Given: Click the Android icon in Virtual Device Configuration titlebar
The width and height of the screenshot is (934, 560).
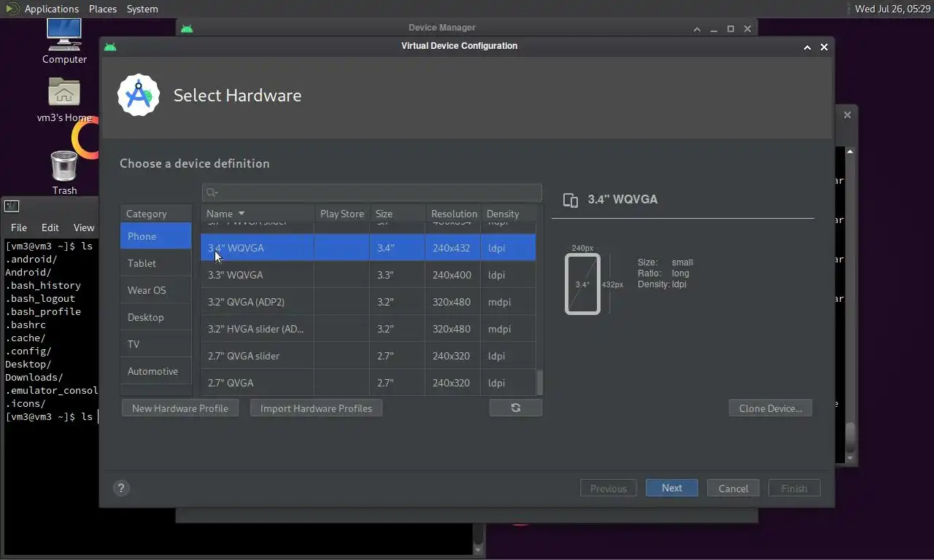Looking at the screenshot, I should tap(110, 46).
